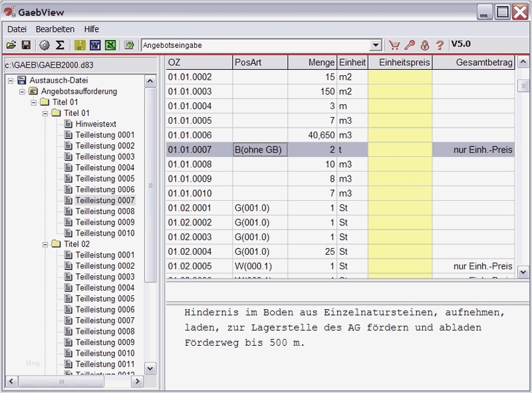
Task: Export to Word using the W icon
Action: [x=95, y=45]
